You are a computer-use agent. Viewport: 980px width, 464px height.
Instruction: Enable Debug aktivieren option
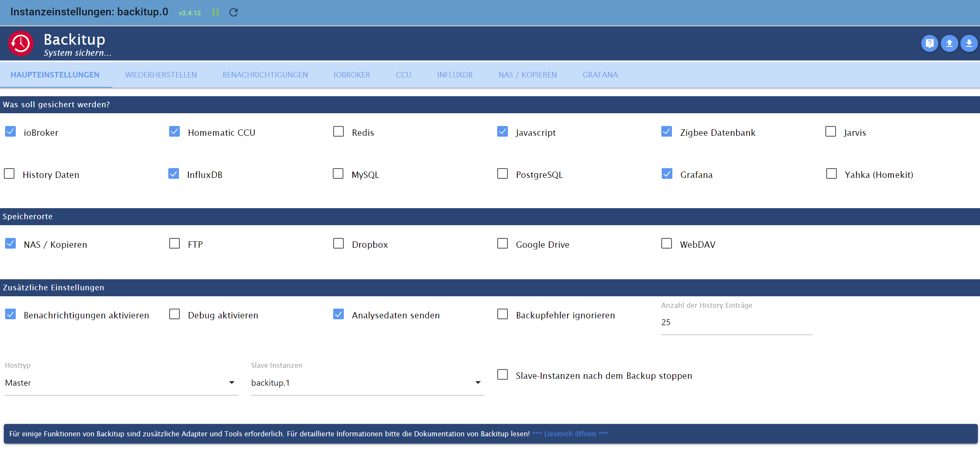click(x=175, y=314)
